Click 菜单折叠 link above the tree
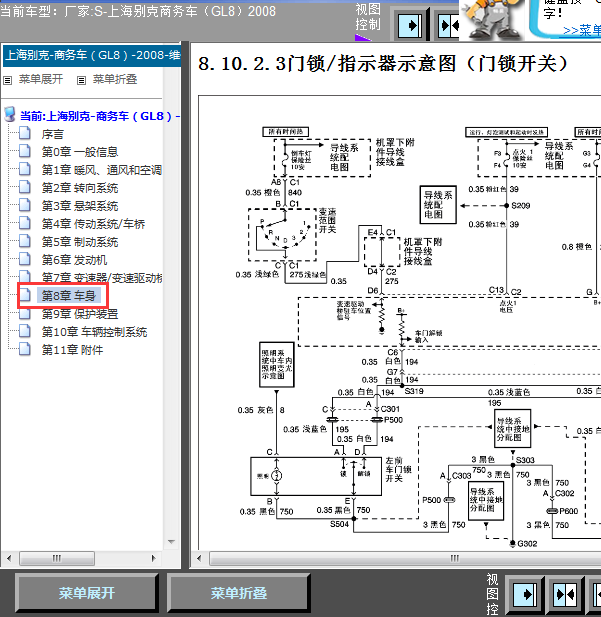 pyautogui.click(x=115, y=79)
